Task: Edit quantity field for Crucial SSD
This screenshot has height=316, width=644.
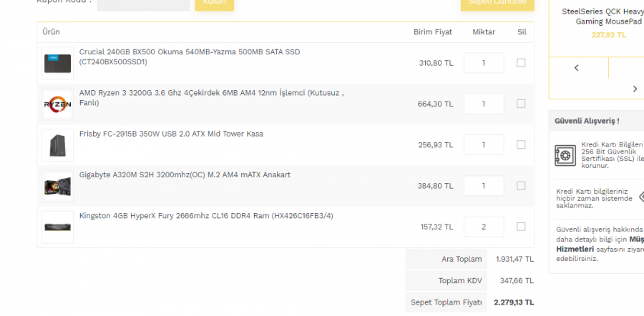Action: click(x=484, y=63)
